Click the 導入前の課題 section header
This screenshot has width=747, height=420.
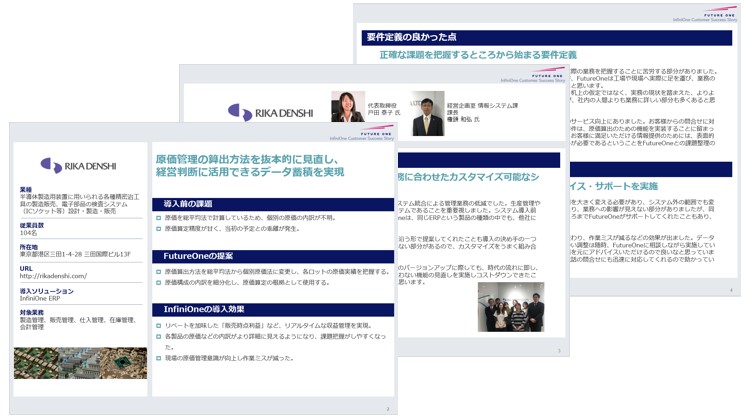tap(273, 204)
